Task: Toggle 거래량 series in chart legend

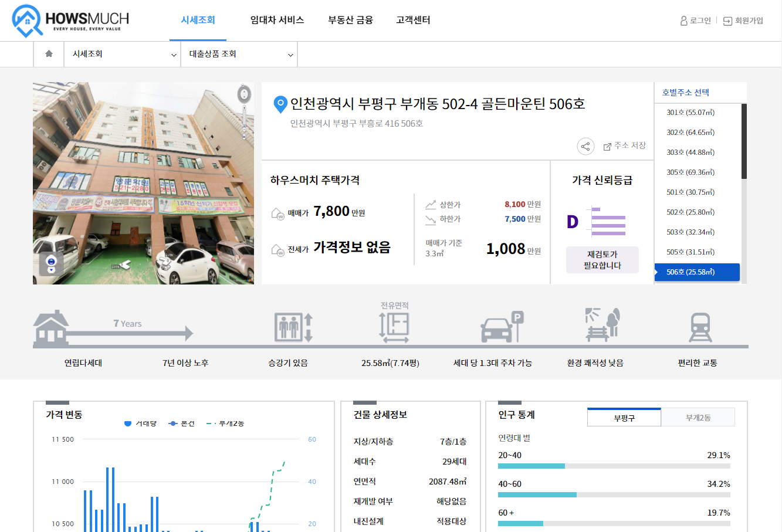Action: coord(141,423)
